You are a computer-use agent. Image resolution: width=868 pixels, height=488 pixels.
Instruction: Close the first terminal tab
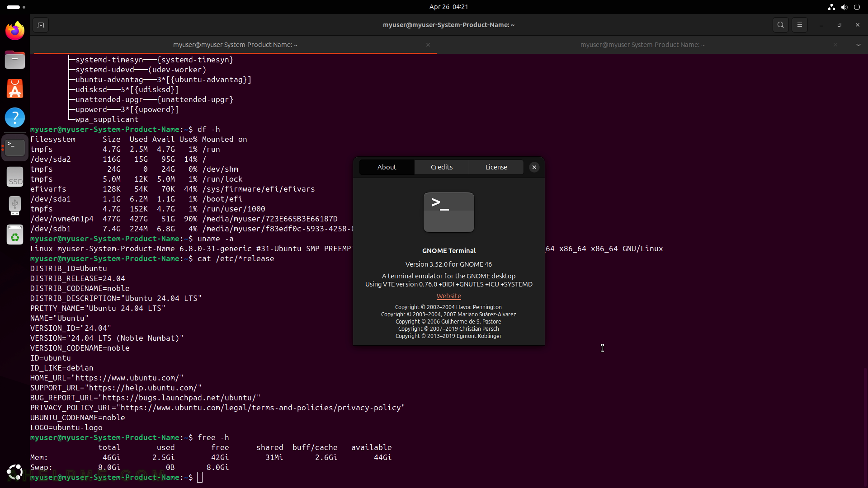(428, 45)
